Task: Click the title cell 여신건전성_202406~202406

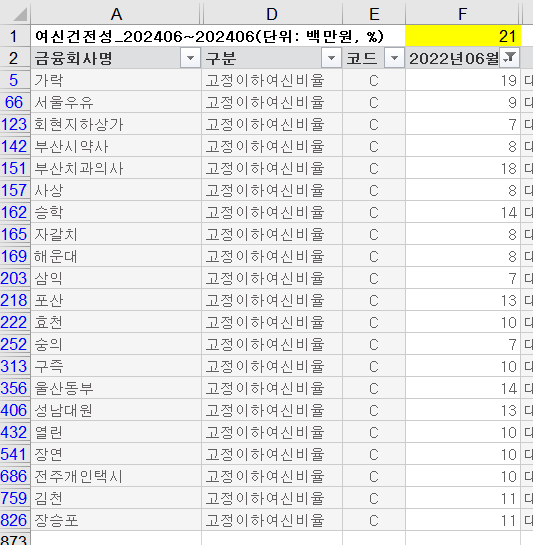Action: [209, 36]
